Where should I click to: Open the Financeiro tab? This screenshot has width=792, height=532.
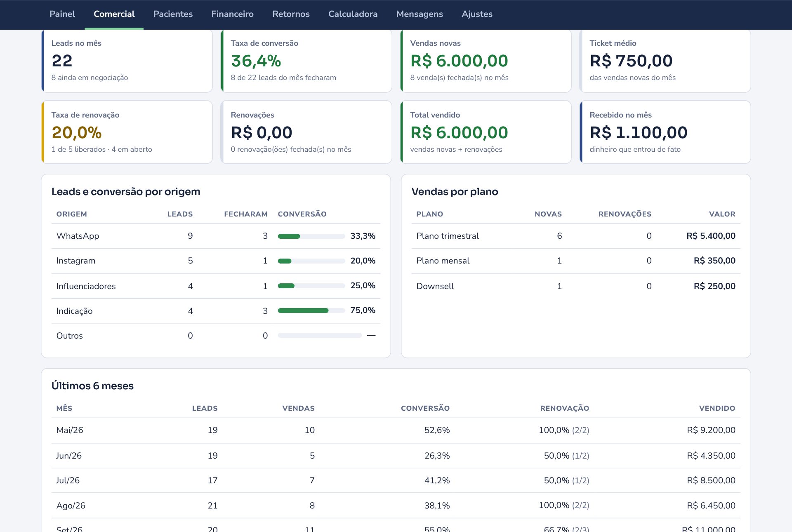(232, 14)
